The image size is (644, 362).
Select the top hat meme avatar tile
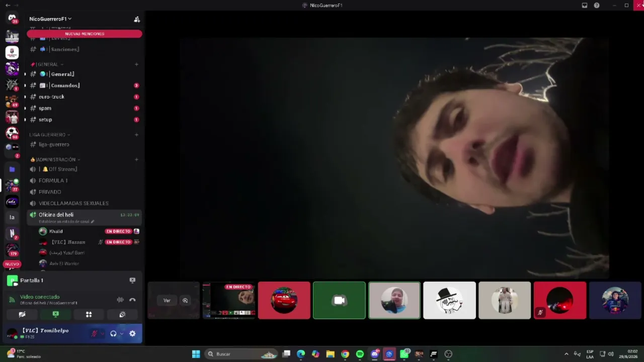coord(449,301)
